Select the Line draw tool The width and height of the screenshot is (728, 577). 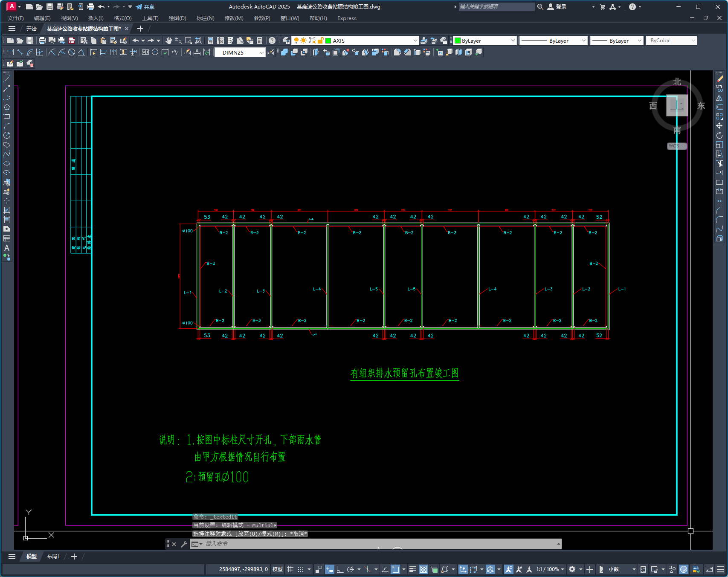(x=7, y=79)
